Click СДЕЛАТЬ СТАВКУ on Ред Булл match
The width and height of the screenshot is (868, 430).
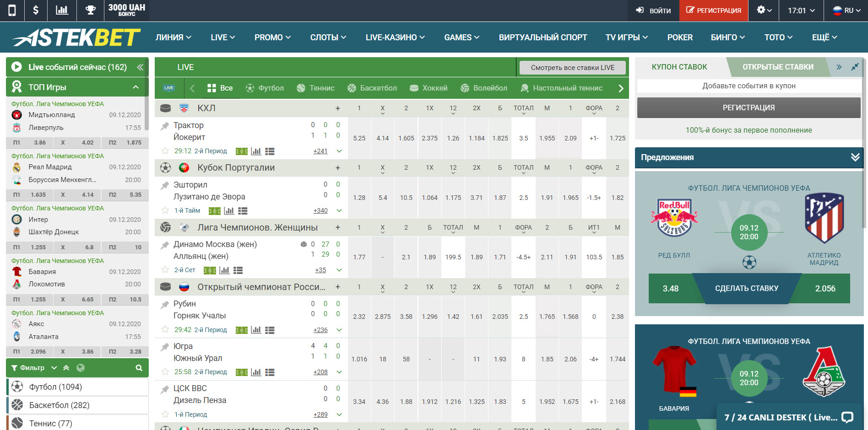pyautogui.click(x=747, y=289)
